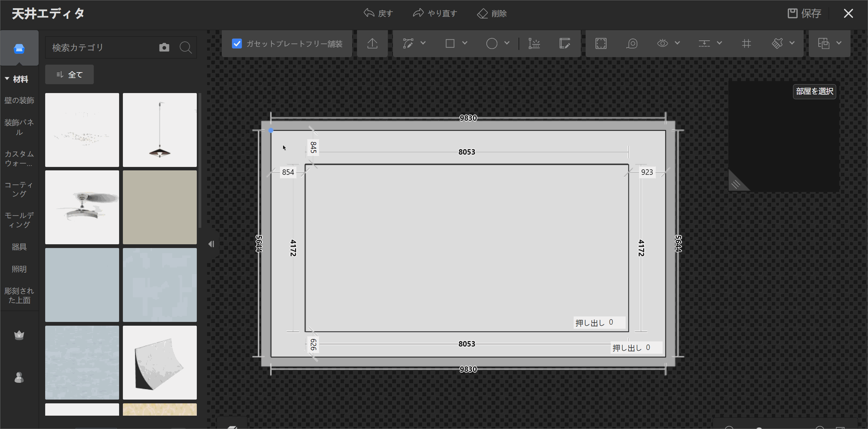Click the alignment/level tool icon
The height and width of the screenshot is (429, 868).
click(704, 43)
